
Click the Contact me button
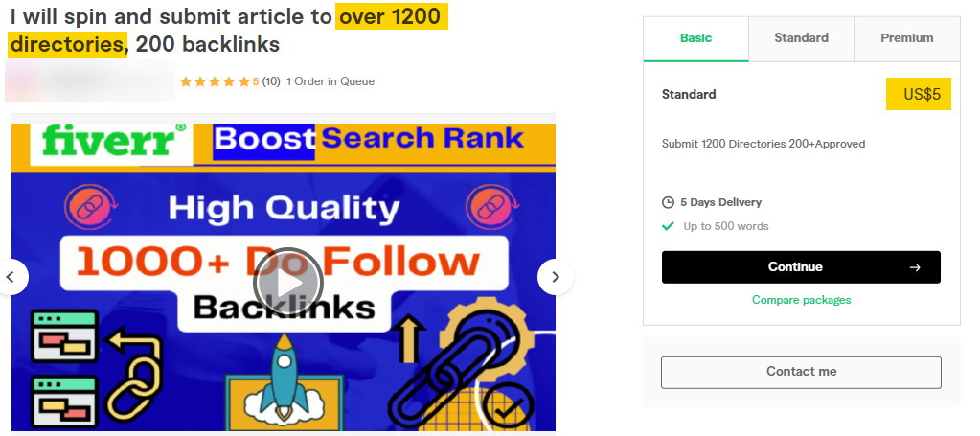point(801,372)
